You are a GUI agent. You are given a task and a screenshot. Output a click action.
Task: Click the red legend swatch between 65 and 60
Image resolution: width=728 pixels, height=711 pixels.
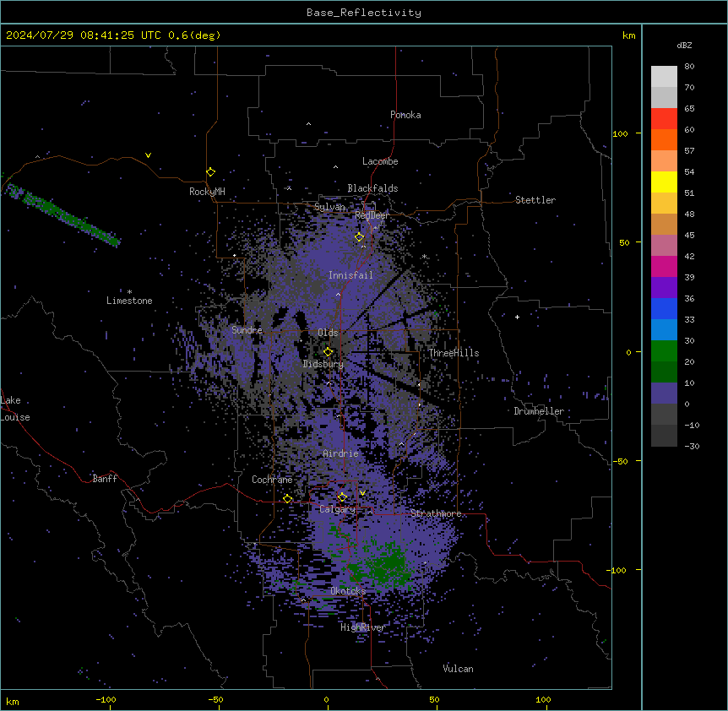click(664, 119)
